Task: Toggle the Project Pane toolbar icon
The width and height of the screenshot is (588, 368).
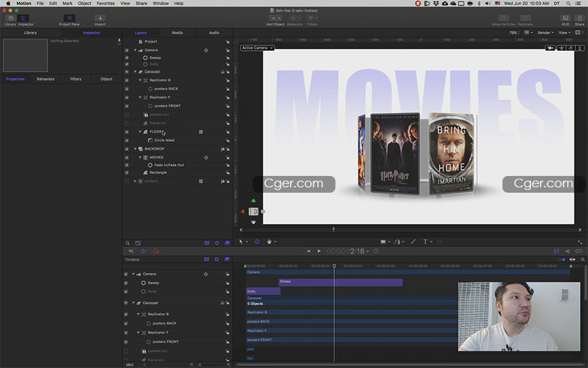Action: point(69,18)
